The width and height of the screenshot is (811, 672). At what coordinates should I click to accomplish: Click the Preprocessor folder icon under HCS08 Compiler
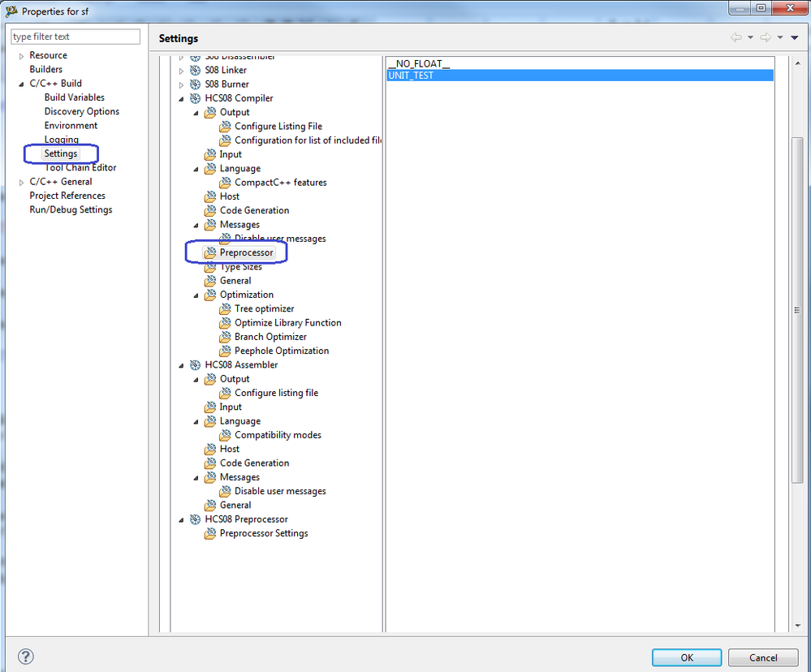pos(210,252)
